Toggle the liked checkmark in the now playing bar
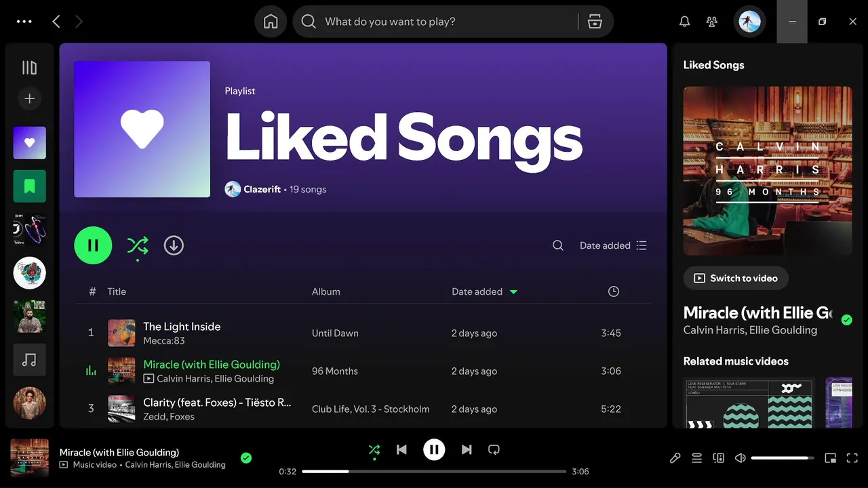Image resolution: width=868 pixels, height=488 pixels. click(x=246, y=458)
